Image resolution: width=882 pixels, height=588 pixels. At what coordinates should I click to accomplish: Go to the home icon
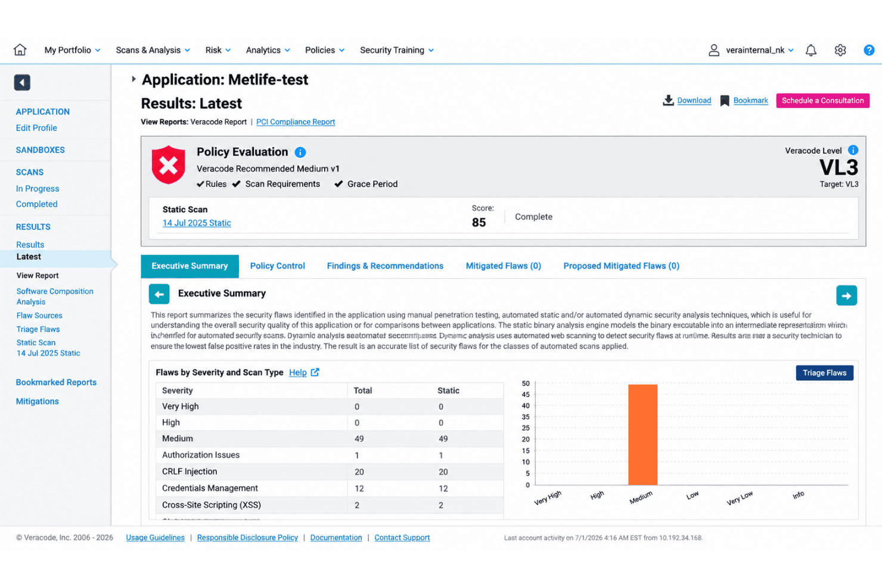[20, 50]
